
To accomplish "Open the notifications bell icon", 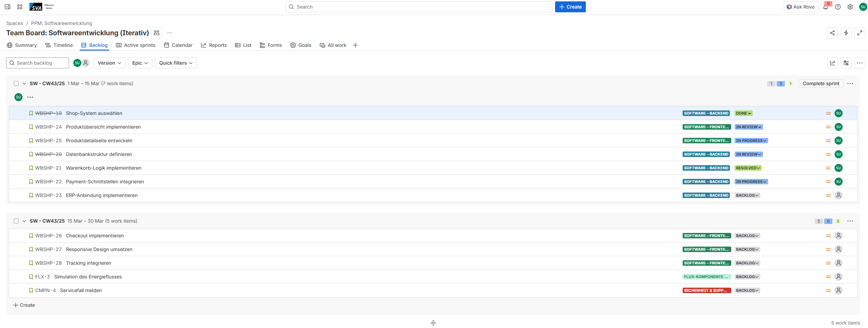I will pyautogui.click(x=826, y=7).
